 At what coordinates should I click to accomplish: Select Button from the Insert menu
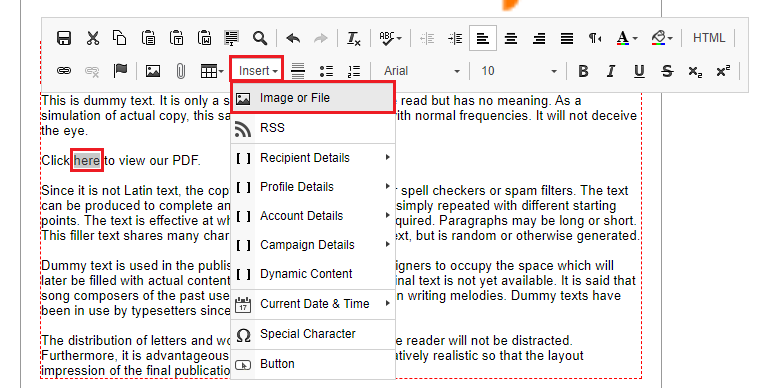313,364
